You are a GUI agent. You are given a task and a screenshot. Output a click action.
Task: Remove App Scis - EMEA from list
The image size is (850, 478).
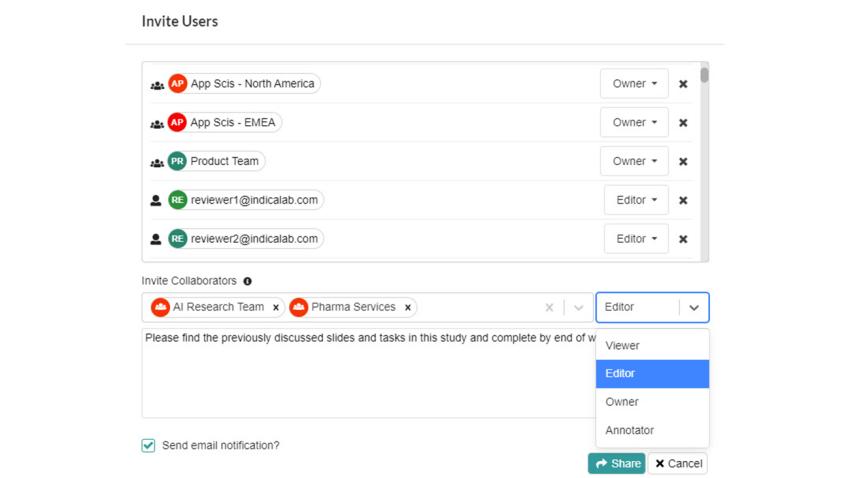(x=683, y=123)
